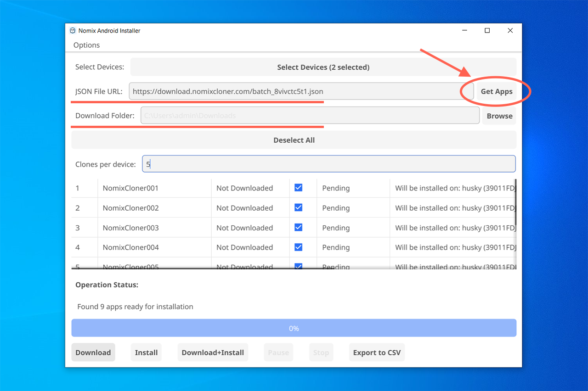Start the Download button
The width and height of the screenshot is (588, 391).
coord(93,352)
